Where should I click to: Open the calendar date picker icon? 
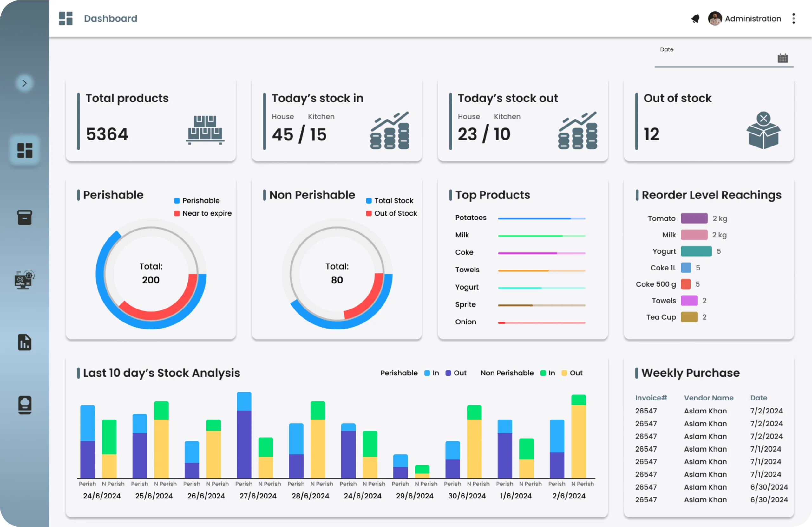[783, 58]
